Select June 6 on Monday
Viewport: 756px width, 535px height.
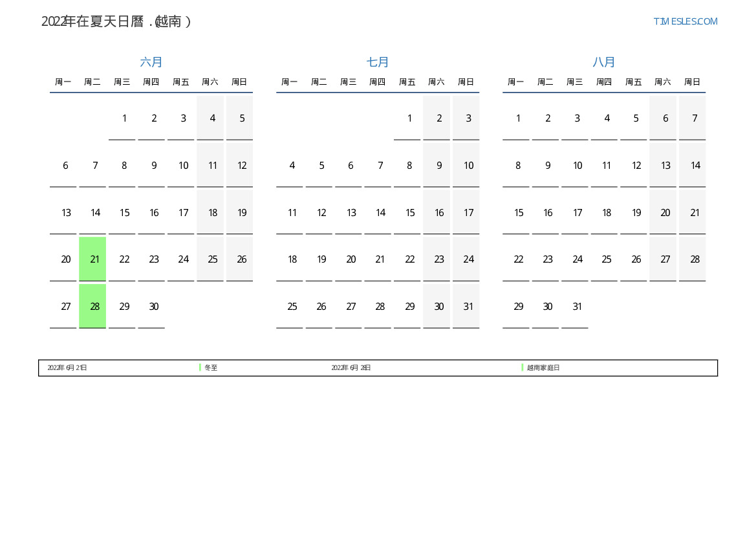click(x=63, y=166)
